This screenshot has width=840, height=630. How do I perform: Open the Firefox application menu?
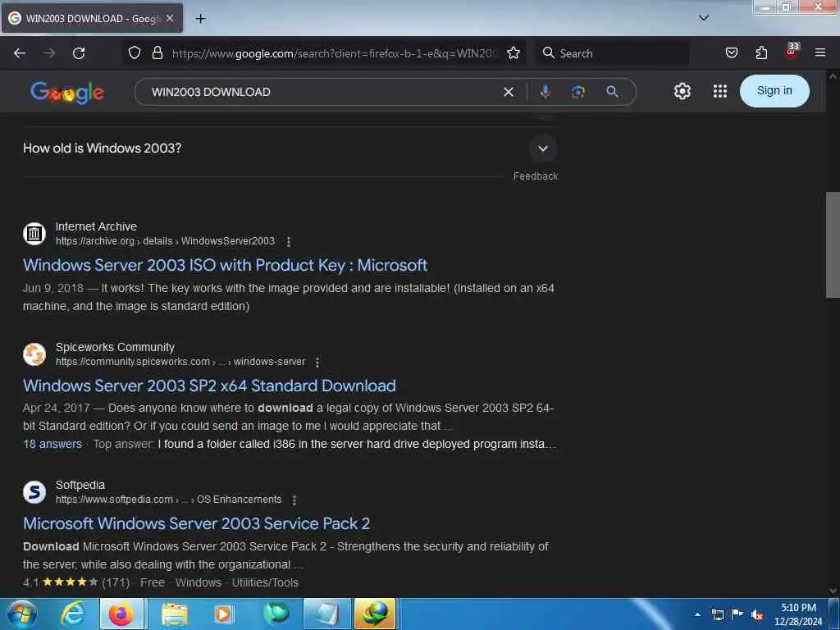click(x=819, y=52)
